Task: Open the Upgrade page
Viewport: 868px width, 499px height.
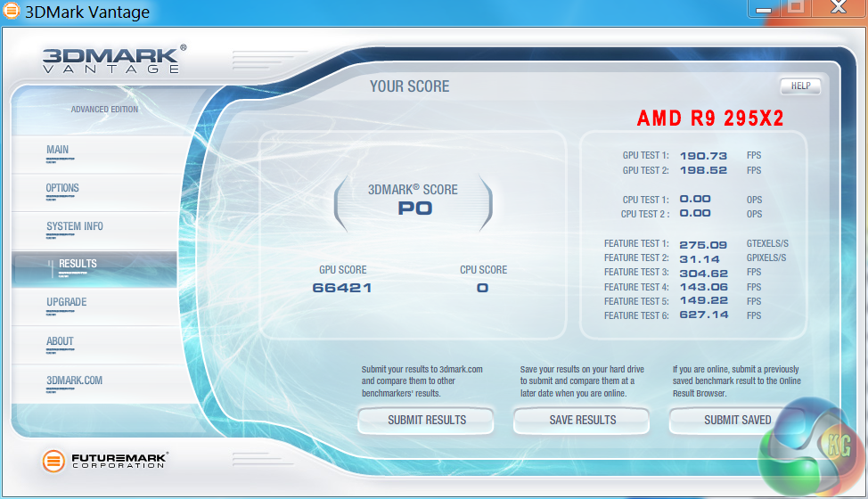Action: tap(94, 307)
